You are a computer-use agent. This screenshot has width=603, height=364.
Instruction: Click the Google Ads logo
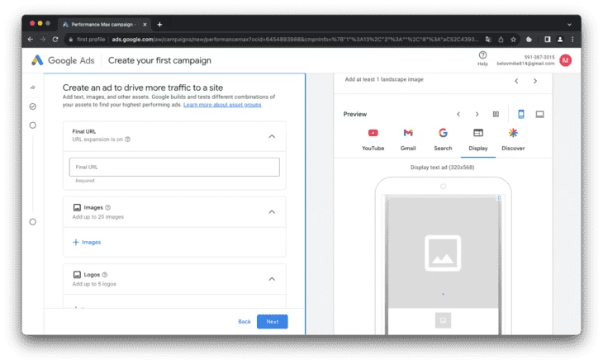(63, 60)
